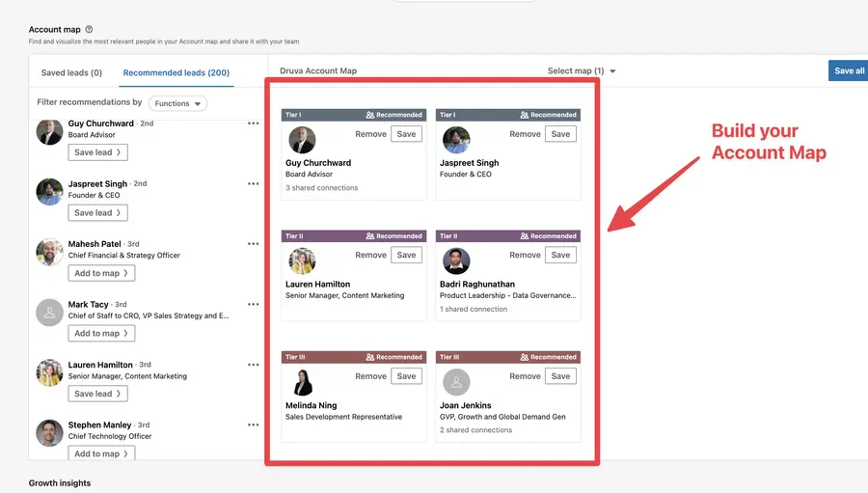Click Stephen Manley's profile photo
The image size is (868, 493).
click(x=49, y=433)
